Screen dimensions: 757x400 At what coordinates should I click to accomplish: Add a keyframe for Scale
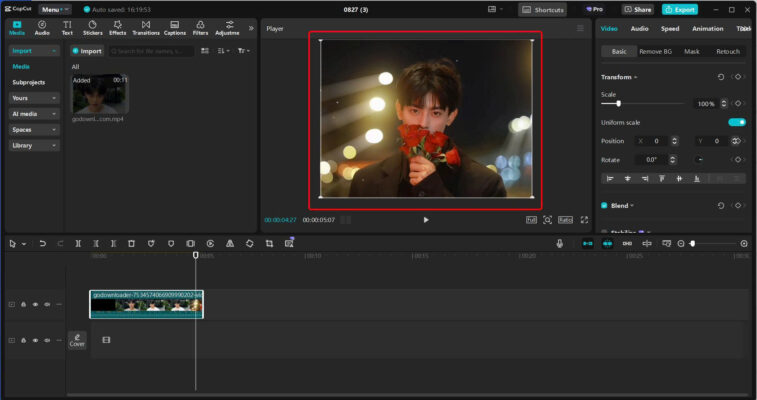[738, 104]
